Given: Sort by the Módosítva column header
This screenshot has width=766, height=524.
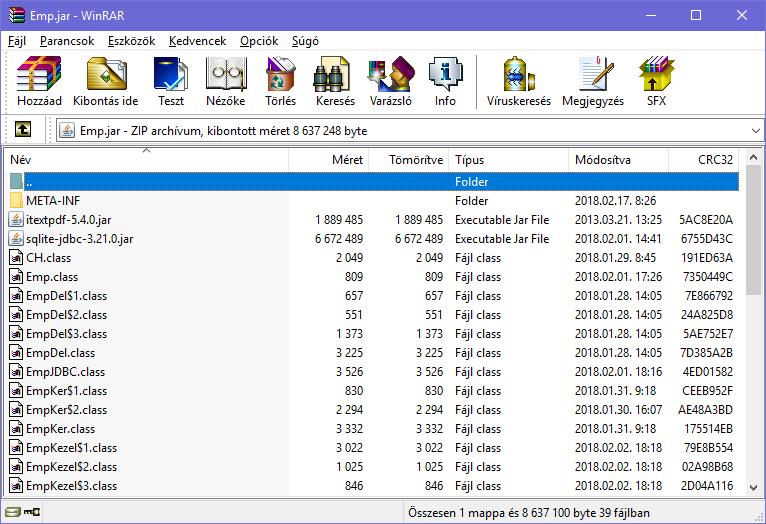Looking at the screenshot, I should pyautogui.click(x=618, y=160).
